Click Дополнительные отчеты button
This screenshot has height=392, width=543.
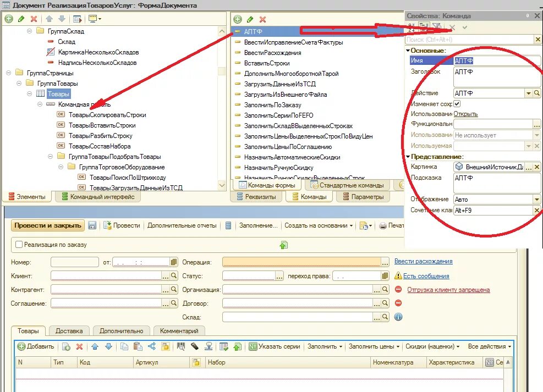182,225
